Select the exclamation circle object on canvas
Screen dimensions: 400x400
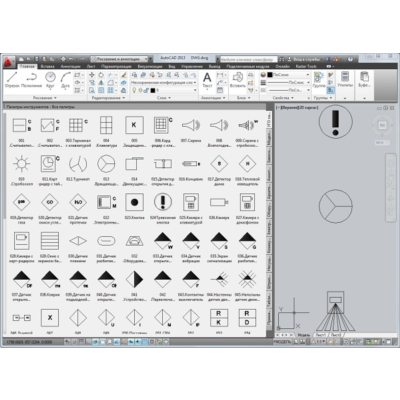coord(335,121)
